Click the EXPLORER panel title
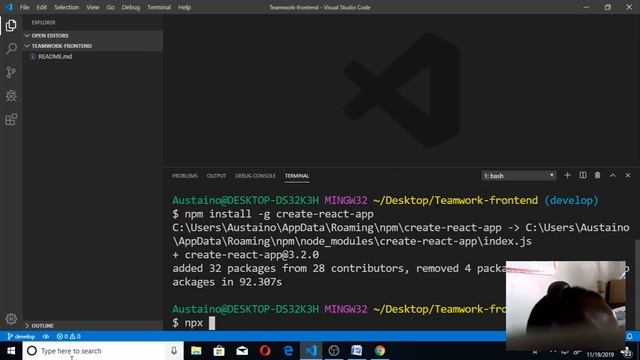640x360 pixels. click(x=43, y=22)
